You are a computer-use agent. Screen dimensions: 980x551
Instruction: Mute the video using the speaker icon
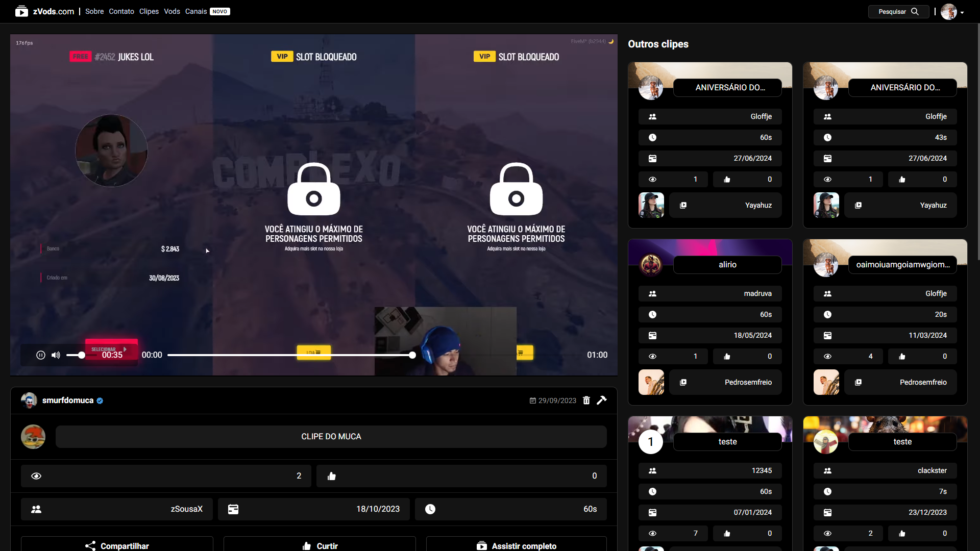pos(56,355)
